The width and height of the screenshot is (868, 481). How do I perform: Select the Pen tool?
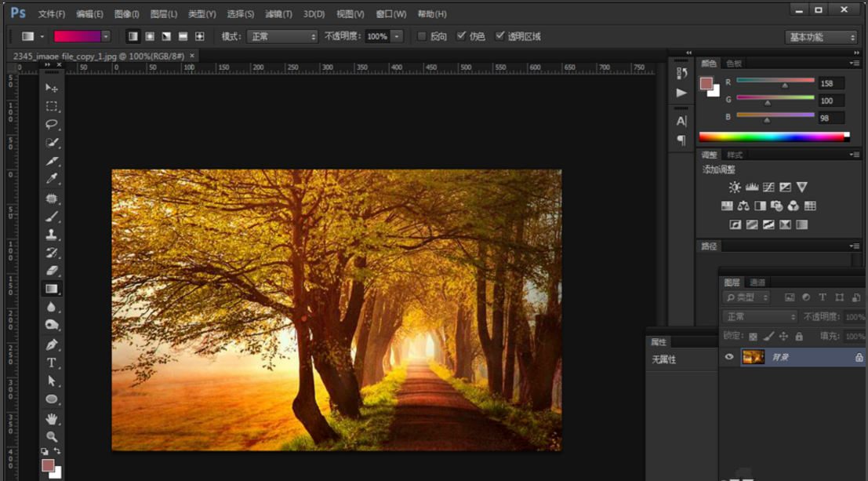[x=52, y=344]
